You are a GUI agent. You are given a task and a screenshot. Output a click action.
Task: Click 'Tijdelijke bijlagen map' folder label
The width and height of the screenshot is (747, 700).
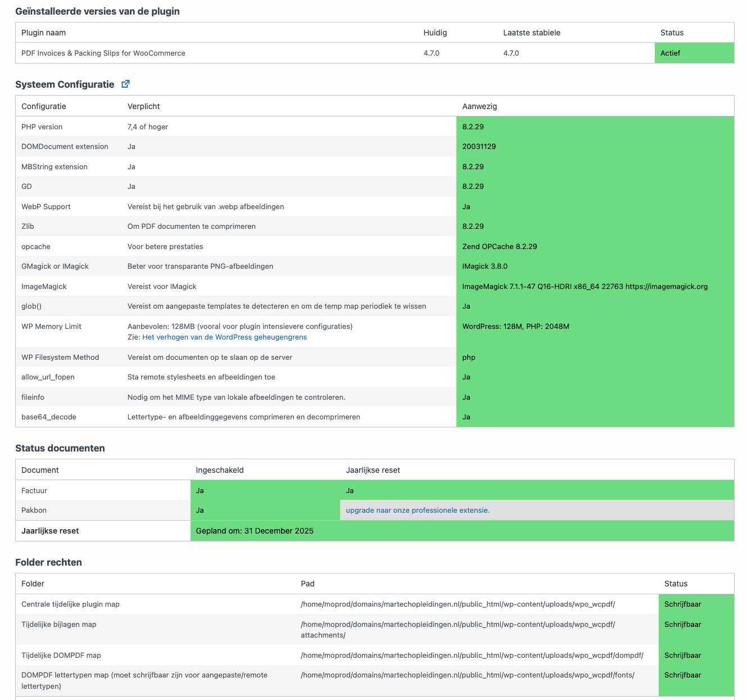pos(59,625)
